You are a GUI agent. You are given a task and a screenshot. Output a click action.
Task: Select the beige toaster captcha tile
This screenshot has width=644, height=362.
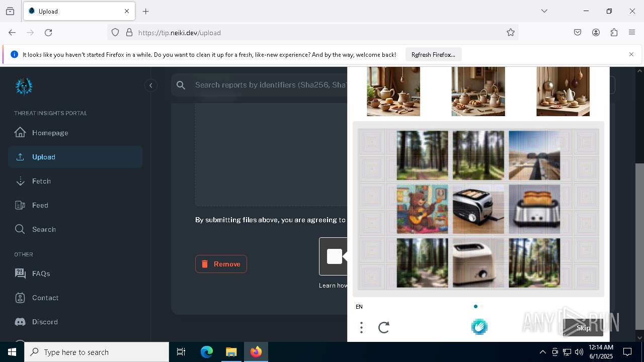[x=478, y=263]
